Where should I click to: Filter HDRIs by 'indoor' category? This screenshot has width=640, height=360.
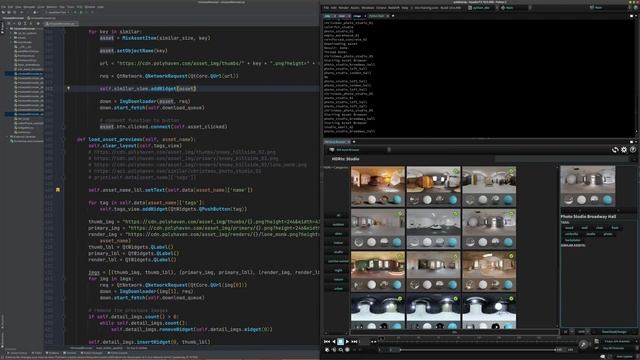click(x=338, y=243)
